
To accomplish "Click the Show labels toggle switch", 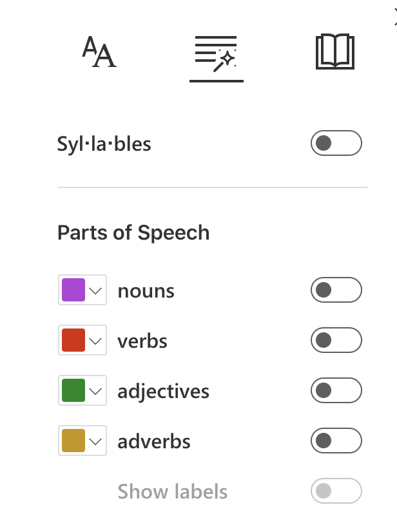I will coord(336,491).
